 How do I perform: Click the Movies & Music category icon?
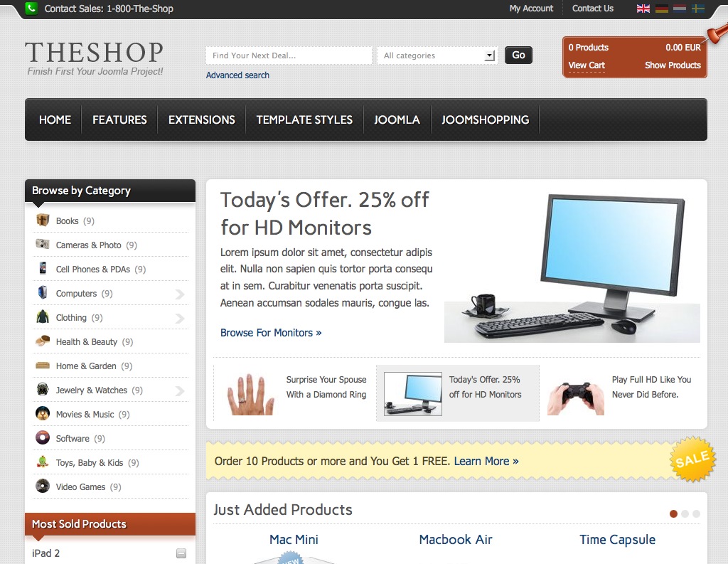click(43, 413)
